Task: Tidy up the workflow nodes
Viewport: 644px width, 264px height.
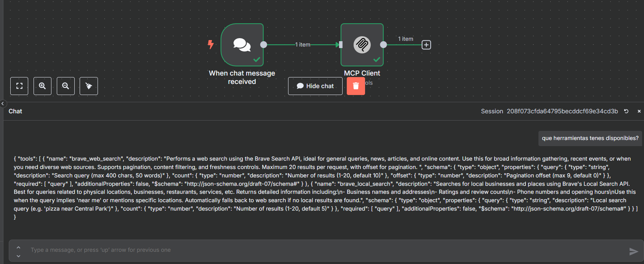Action: [89, 86]
